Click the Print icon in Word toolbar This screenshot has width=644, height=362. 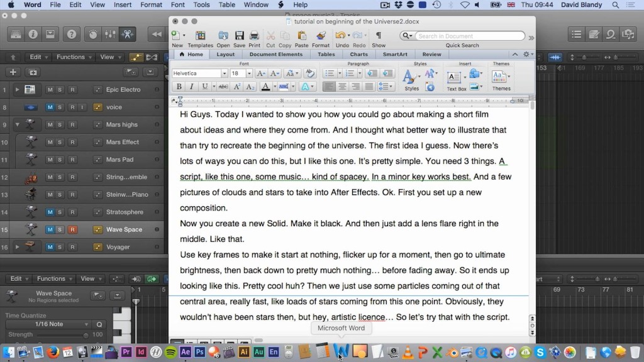(255, 36)
